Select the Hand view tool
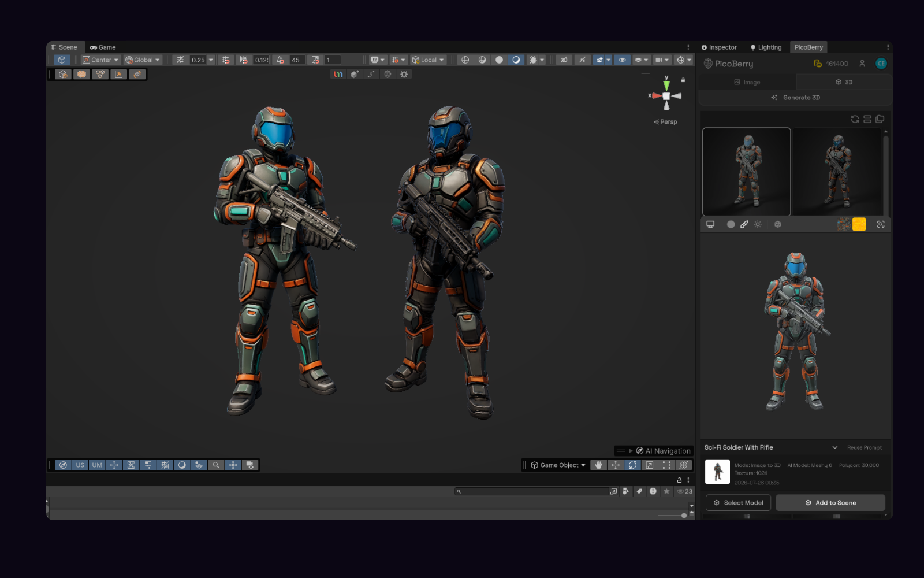924x578 pixels. pos(598,465)
